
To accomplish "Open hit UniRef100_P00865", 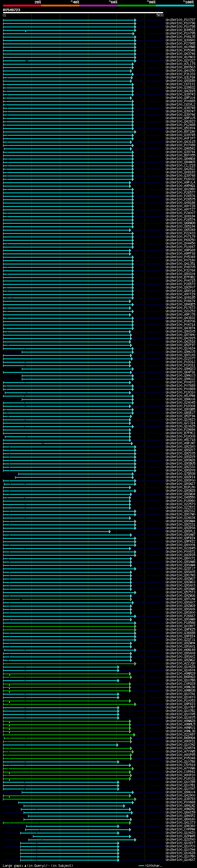I will [x=180, y=101].
